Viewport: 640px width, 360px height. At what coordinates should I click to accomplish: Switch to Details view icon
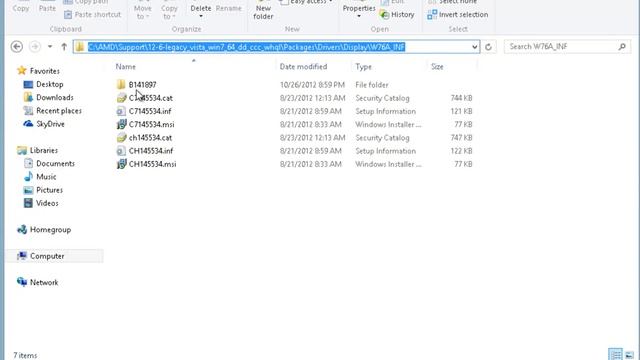click(x=615, y=354)
